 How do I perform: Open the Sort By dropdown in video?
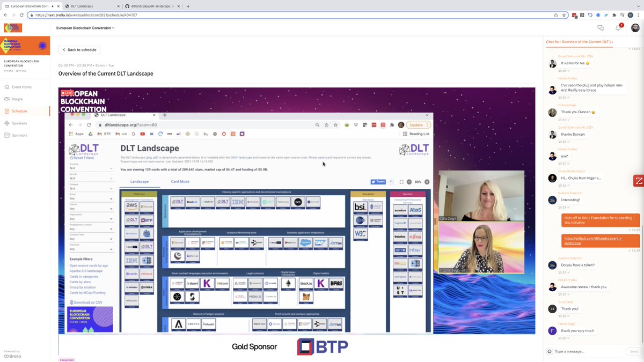[x=91, y=179]
